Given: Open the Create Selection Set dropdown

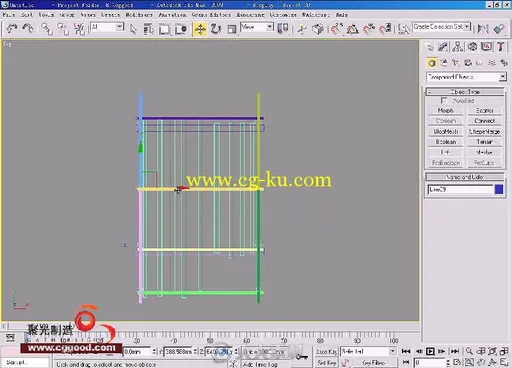Looking at the screenshot, I should point(442,27).
